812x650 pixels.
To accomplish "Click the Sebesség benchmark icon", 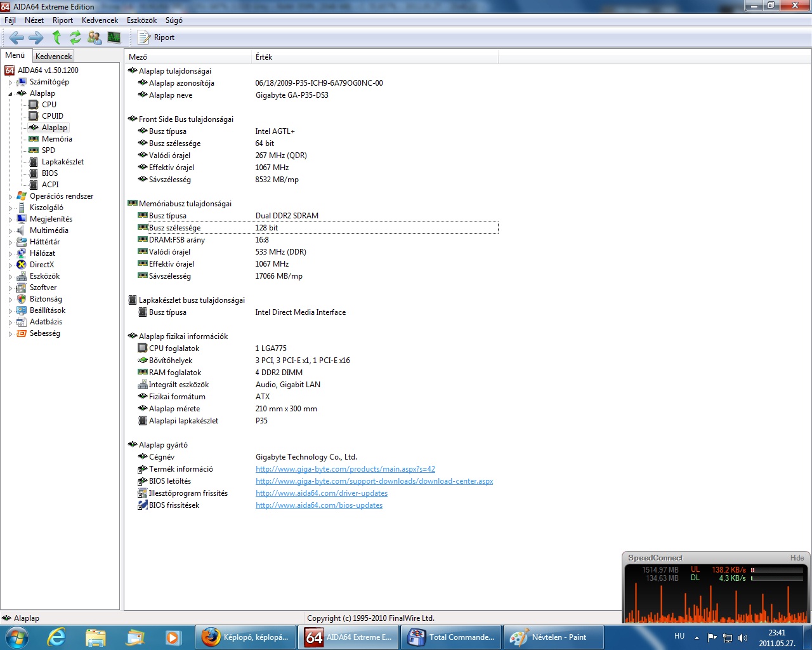I will click(22, 333).
